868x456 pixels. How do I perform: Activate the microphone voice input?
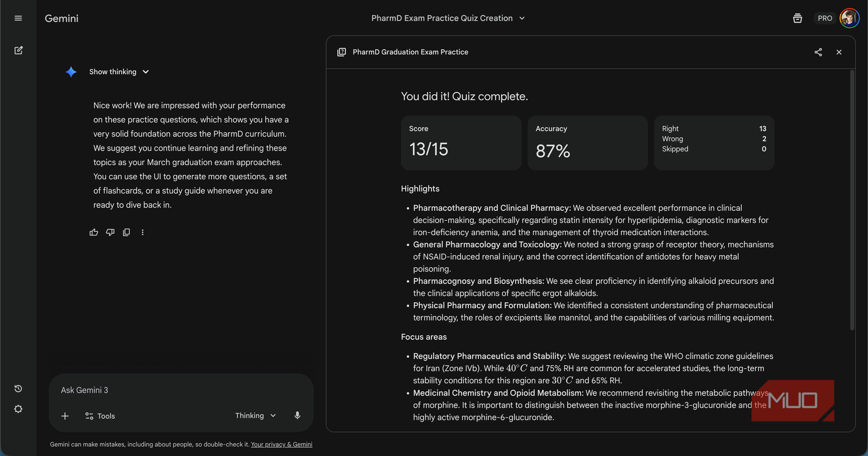click(297, 416)
